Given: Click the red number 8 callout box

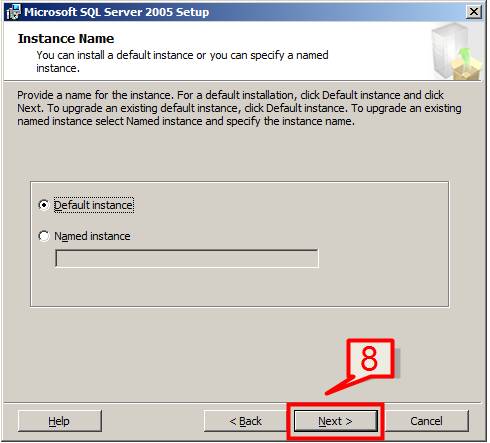Looking at the screenshot, I should pyautogui.click(x=370, y=358).
